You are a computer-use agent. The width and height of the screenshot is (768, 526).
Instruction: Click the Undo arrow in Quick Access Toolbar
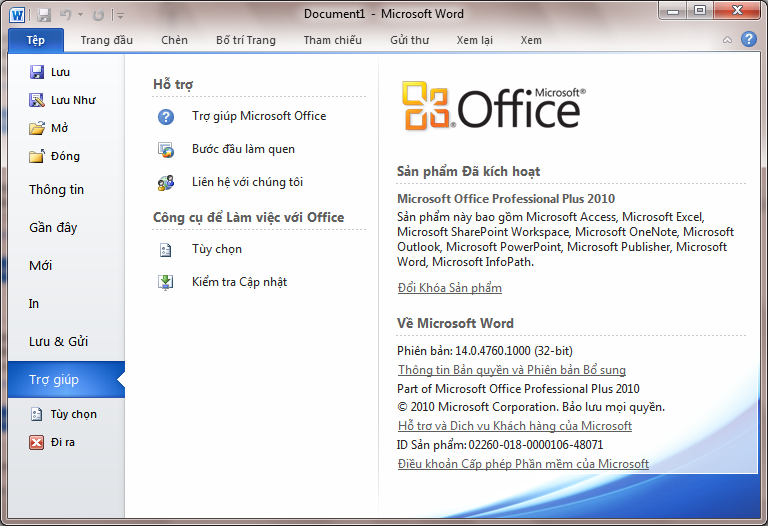pos(65,15)
